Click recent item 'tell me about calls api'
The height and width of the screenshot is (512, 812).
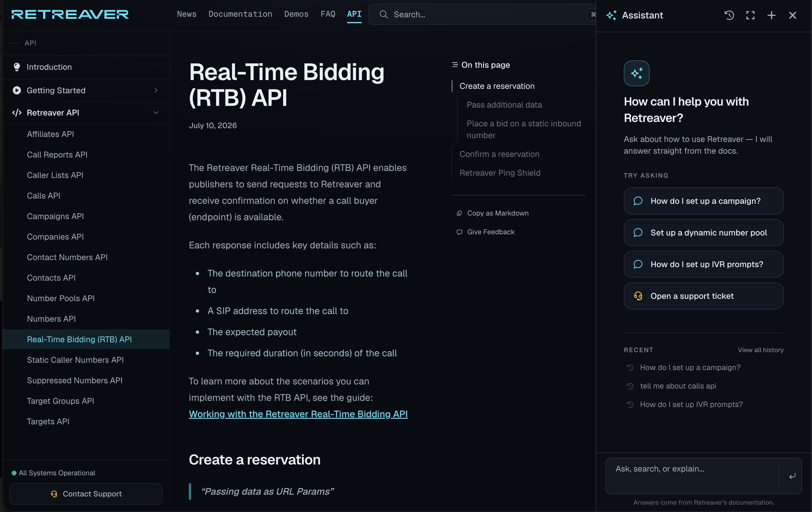coord(678,386)
